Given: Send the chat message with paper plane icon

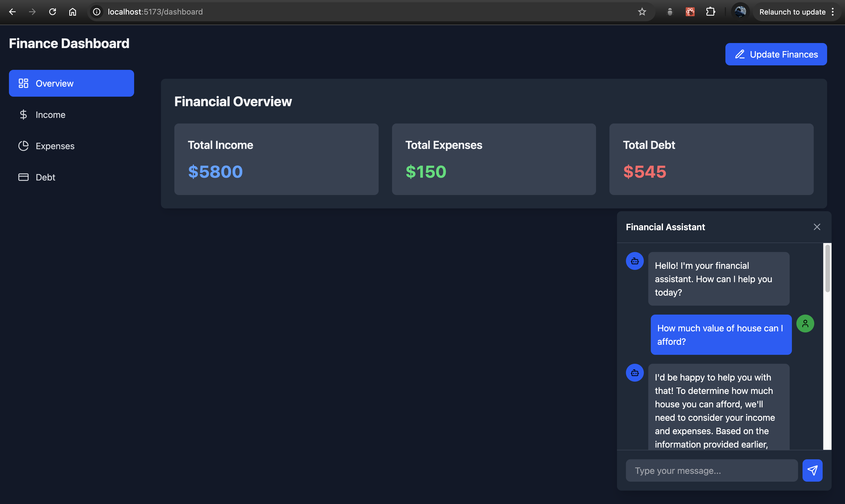Looking at the screenshot, I should coord(812,470).
